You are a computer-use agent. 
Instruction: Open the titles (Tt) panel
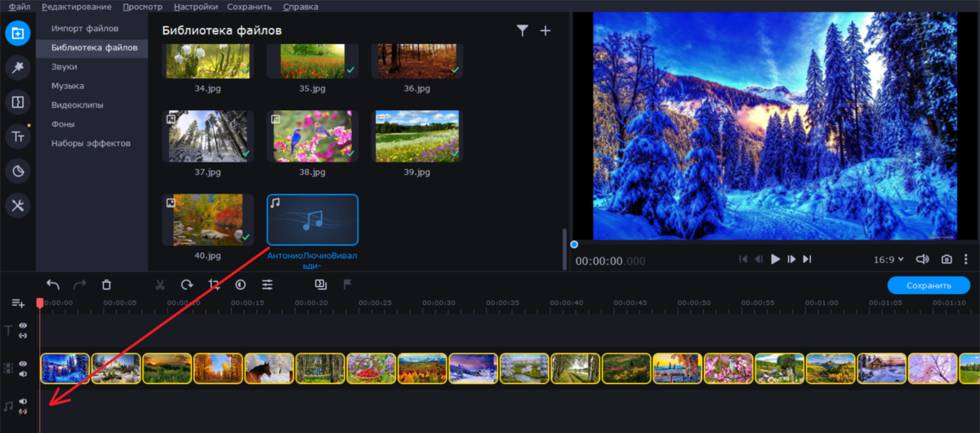(17, 136)
